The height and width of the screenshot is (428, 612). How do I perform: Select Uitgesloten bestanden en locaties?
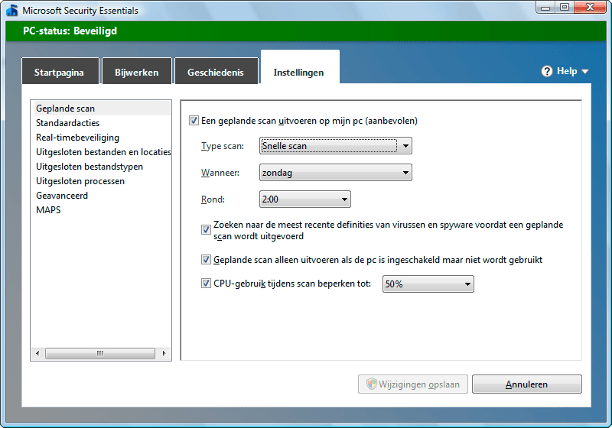[x=101, y=152]
